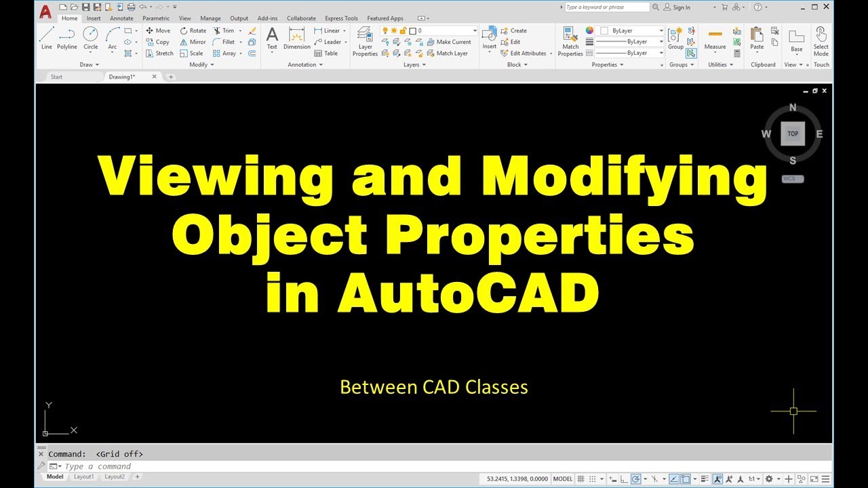Click the Scale tool
The width and height of the screenshot is (868, 488).
[191, 53]
